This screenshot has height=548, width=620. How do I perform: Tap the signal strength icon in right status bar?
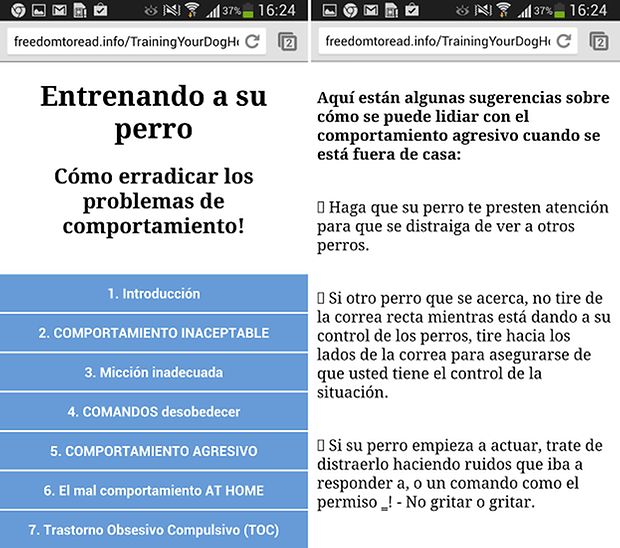coord(524,11)
